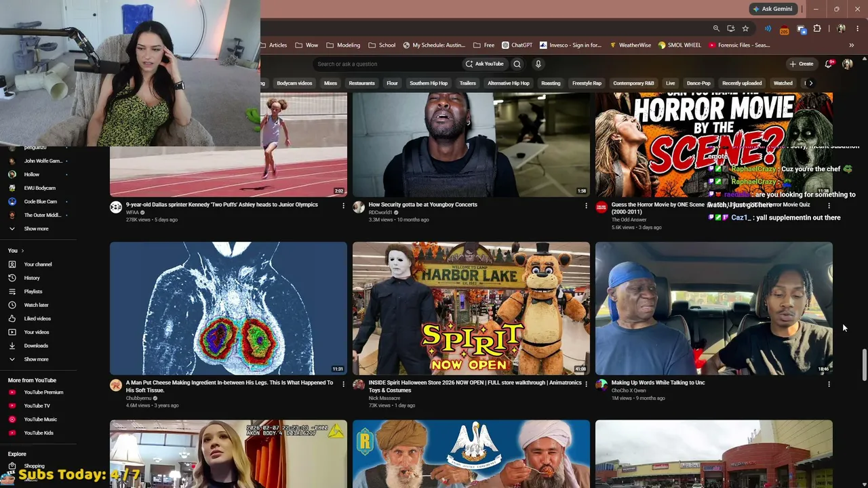
Task: Open the Downloads arrow icon
Action: (12, 346)
